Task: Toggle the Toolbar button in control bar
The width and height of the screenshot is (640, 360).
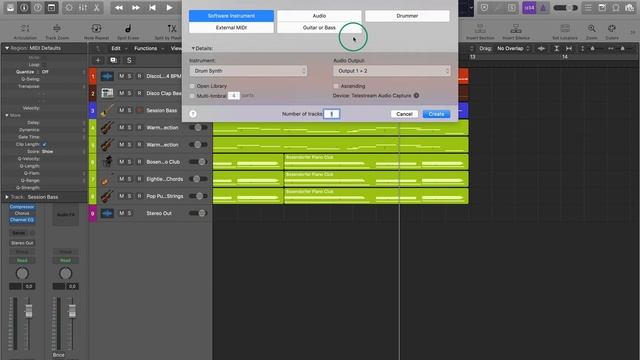Action: (x=51, y=8)
